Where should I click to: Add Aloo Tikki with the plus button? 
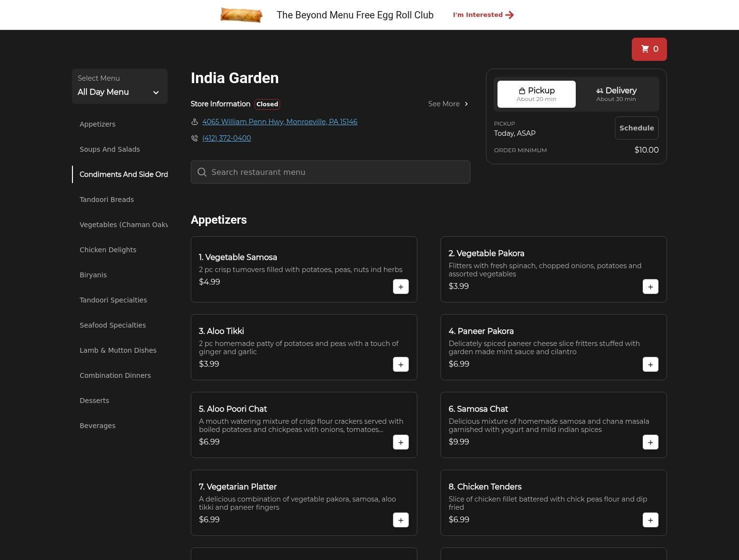pyautogui.click(x=400, y=364)
